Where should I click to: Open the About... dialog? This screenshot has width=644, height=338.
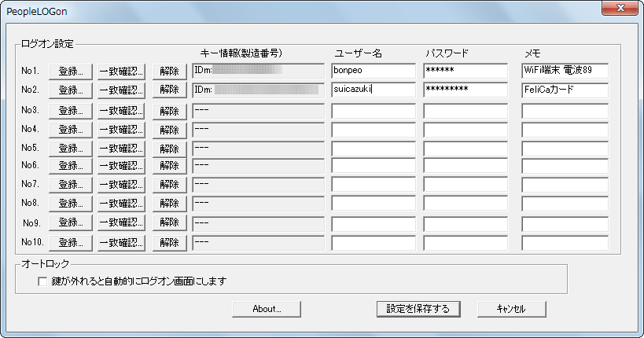point(267,309)
